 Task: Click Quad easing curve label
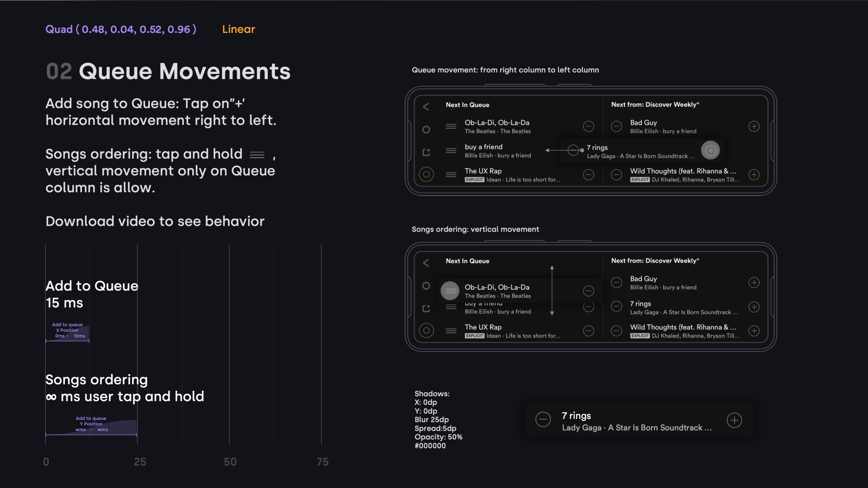(121, 29)
